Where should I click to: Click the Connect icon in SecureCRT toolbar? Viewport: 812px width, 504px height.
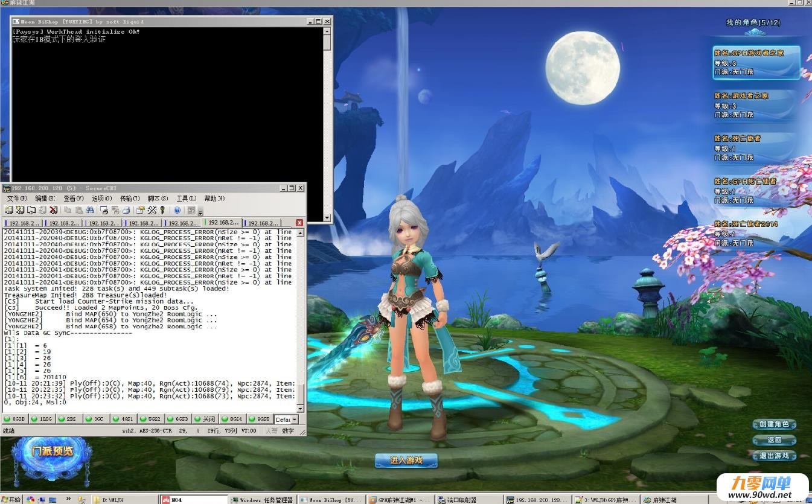8,210
